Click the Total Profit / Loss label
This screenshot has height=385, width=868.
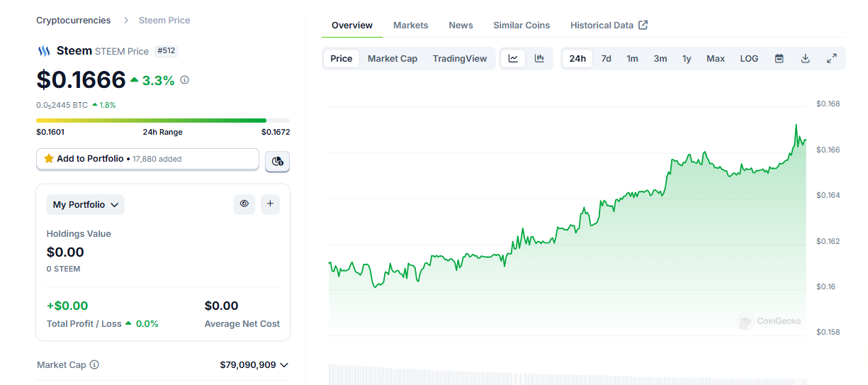pos(84,324)
